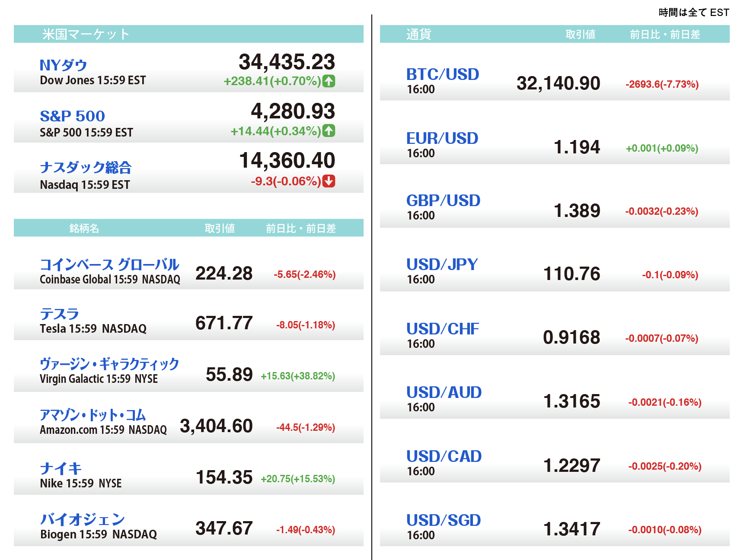Viewport: 741px width, 560px height.
Task: Open the テスラ stock entry
Action: 59,314
